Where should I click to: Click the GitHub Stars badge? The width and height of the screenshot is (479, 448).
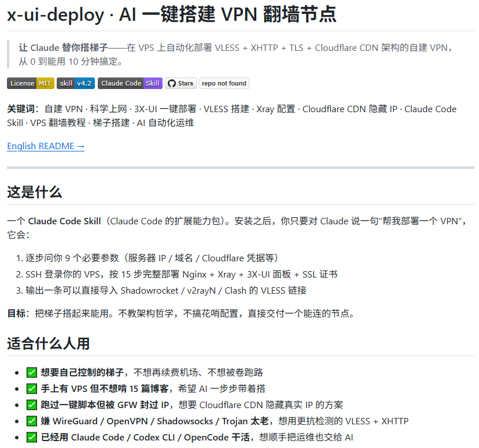(x=181, y=83)
